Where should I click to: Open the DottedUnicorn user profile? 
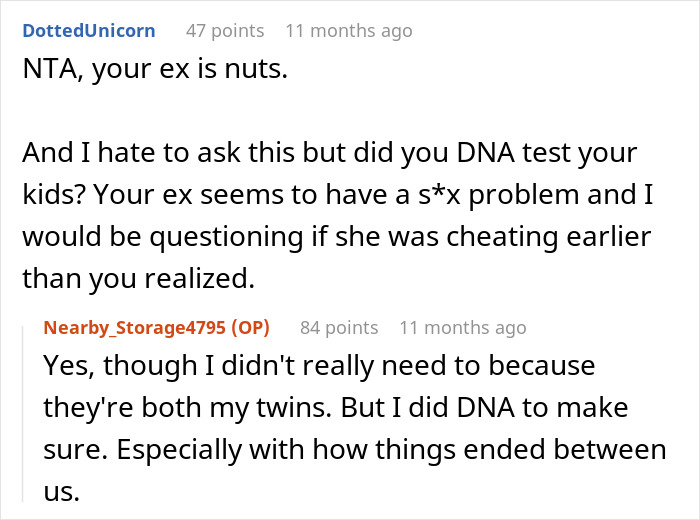[88, 31]
